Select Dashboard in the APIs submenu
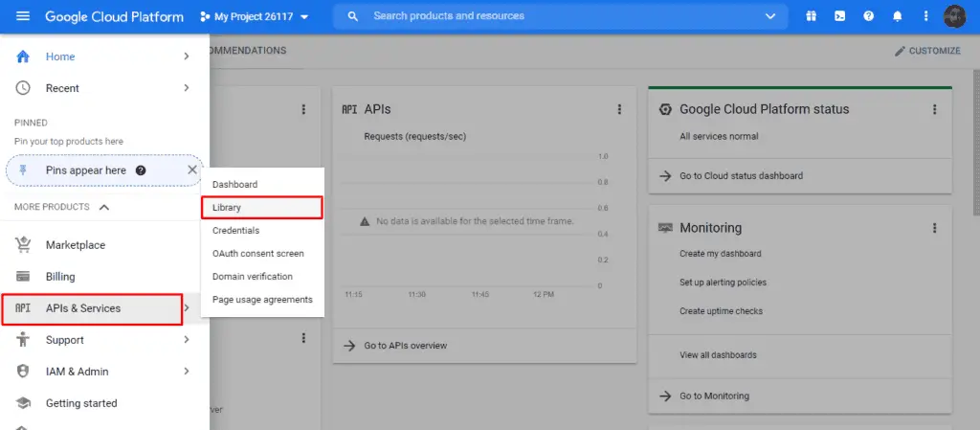The height and width of the screenshot is (430, 980). pos(262,185)
